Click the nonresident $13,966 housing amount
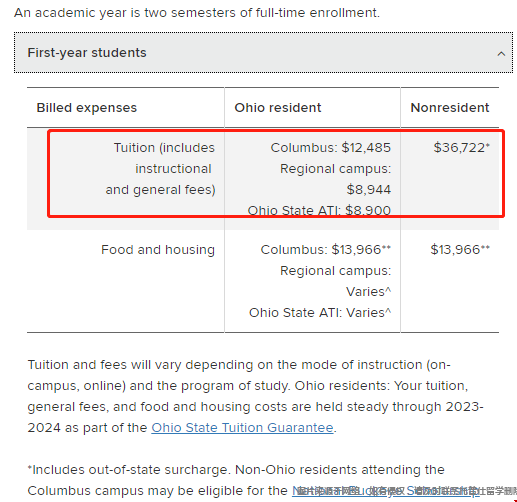Screen dimensions: 517x502 (x=460, y=250)
